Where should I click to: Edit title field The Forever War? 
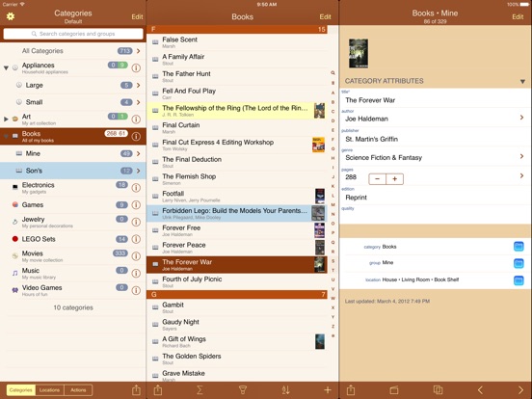click(x=436, y=98)
